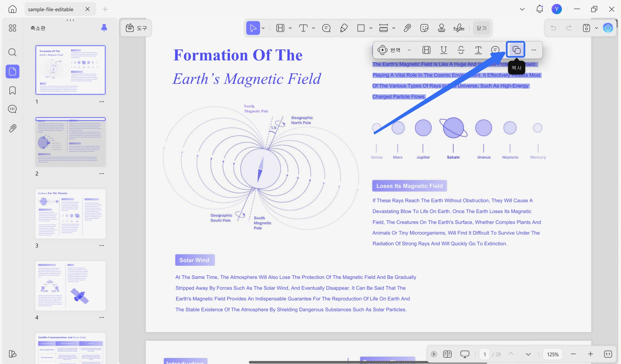Open page 4 thumbnail options menu
621x364 pixels.
pos(102,317)
